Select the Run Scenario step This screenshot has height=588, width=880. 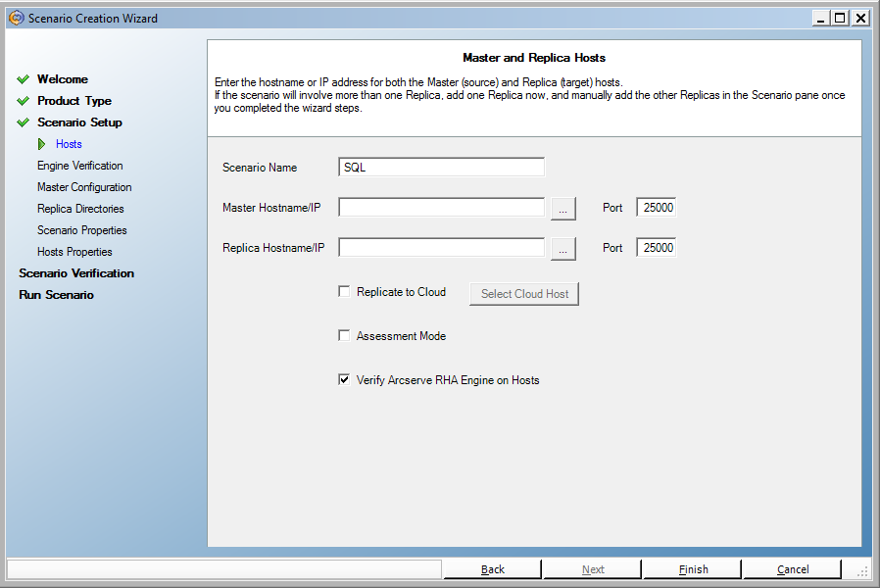coord(56,295)
